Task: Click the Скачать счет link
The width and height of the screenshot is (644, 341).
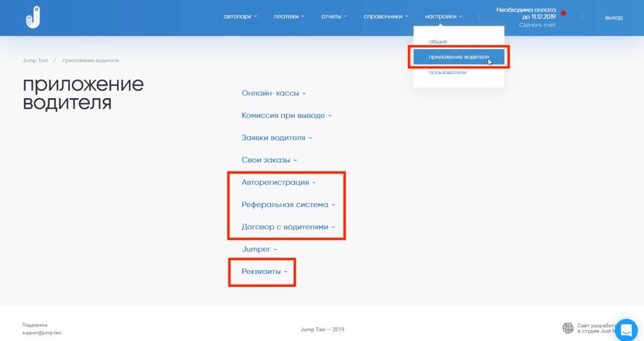Action: [537, 25]
